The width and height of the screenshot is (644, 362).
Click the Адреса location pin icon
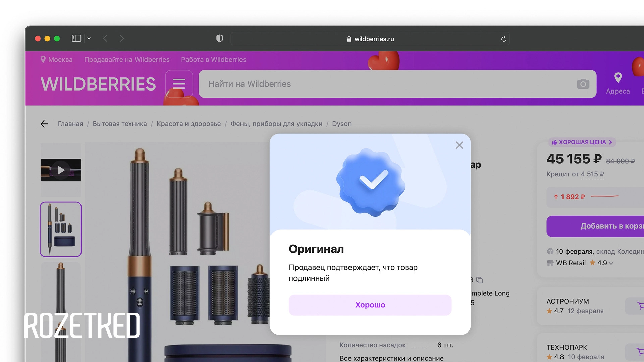click(x=618, y=77)
